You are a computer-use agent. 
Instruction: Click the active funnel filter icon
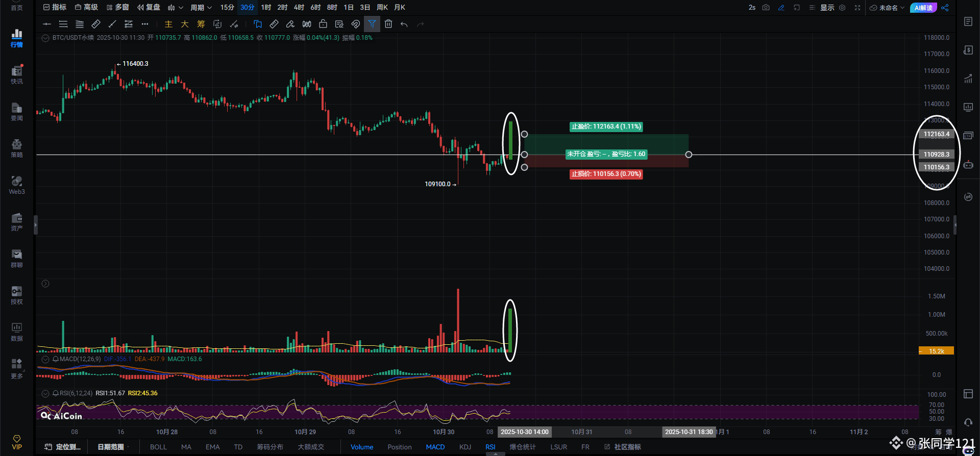(372, 24)
